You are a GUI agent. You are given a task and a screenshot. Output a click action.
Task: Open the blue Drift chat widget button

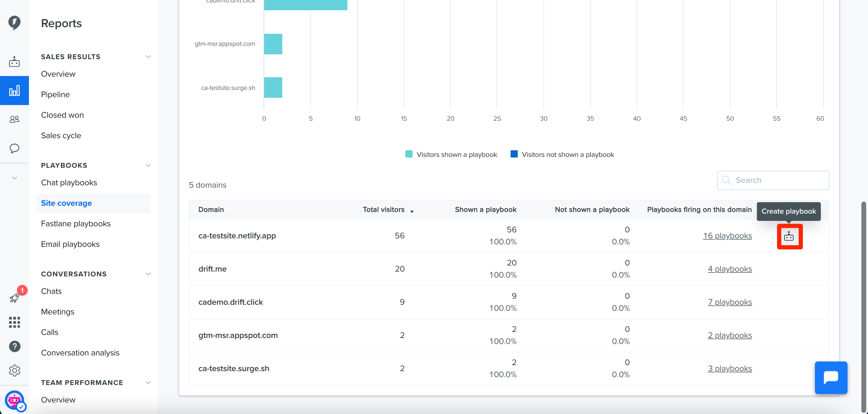tap(831, 377)
